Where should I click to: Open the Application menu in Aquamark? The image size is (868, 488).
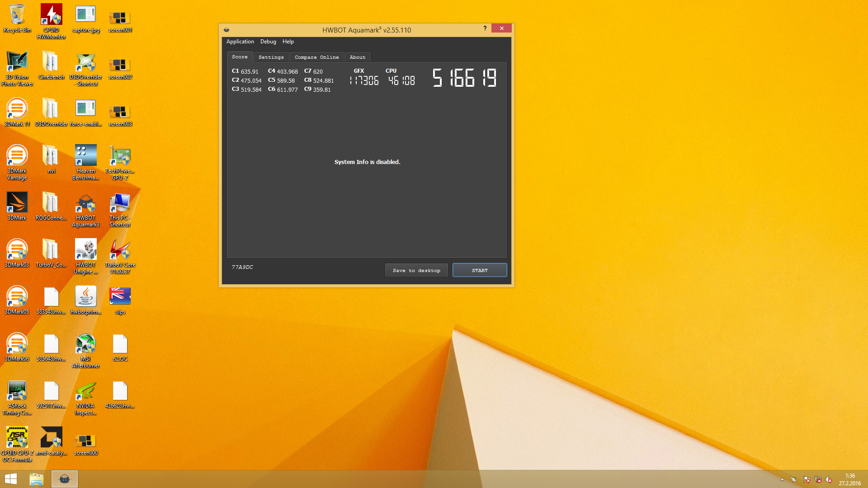(x=240, y=42)
